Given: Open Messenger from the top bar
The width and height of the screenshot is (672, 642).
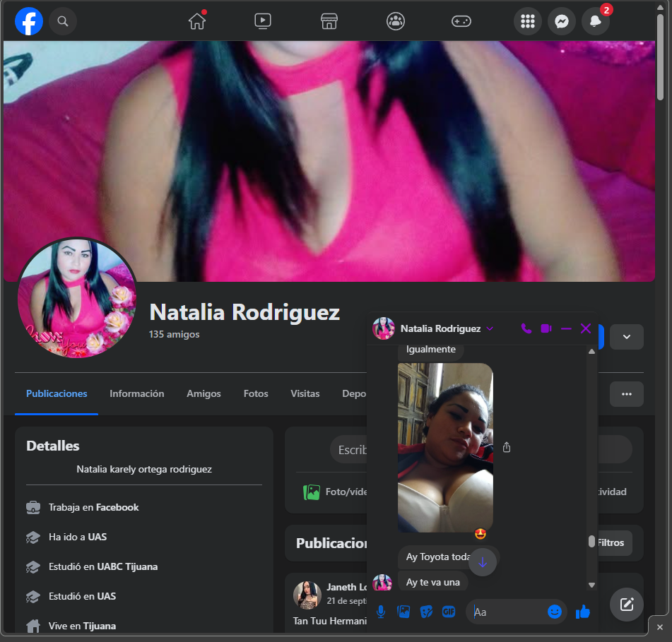Looking at the screenshot, I should point(561,21).
